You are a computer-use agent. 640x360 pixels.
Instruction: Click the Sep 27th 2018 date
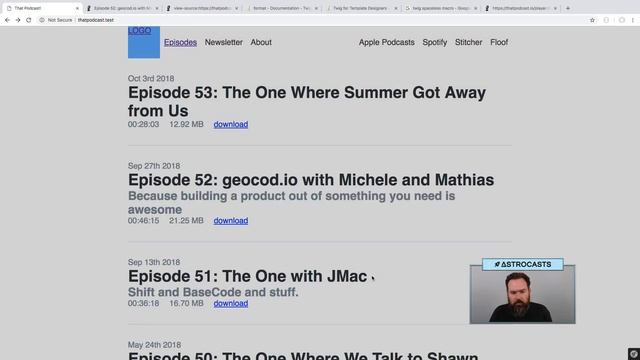[x=154, y=166]
